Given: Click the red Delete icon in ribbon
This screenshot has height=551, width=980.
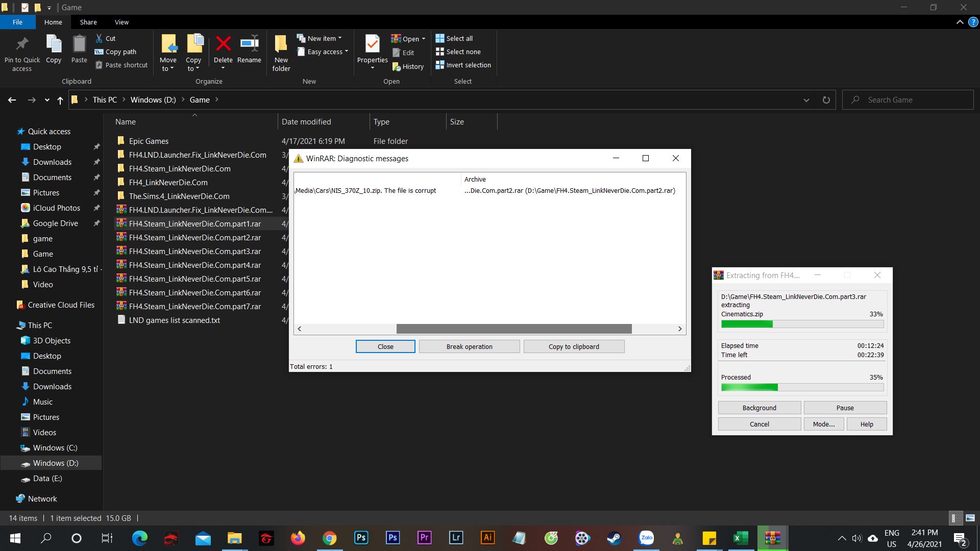Looking at the screenshot, I should [223, 44].
